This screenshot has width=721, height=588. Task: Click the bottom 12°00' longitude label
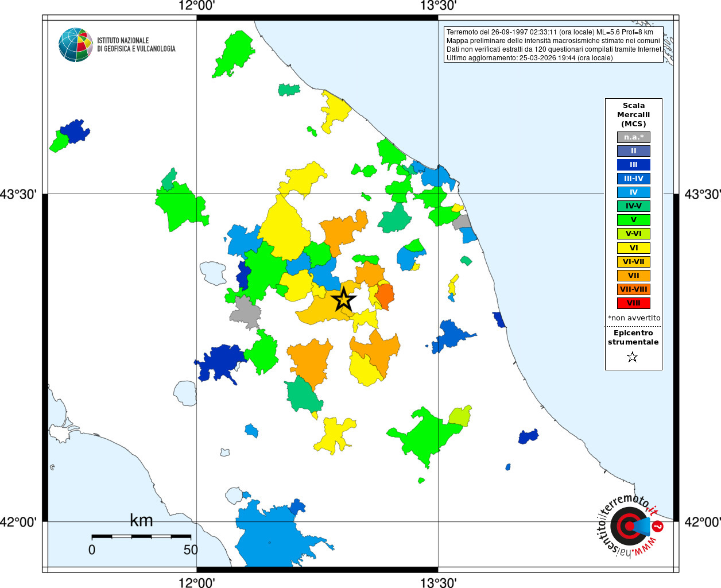tap(197, 582)
